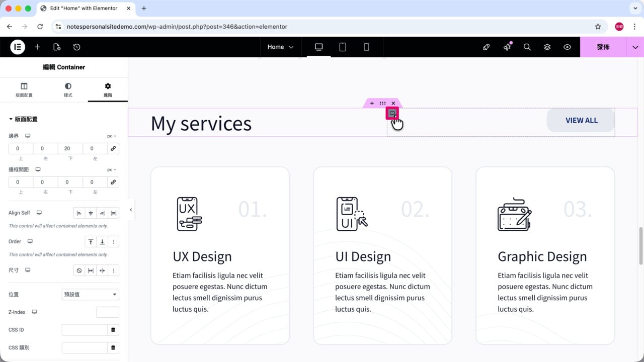Add a container with plus handle
644x362 pixels.
[372, 103]
